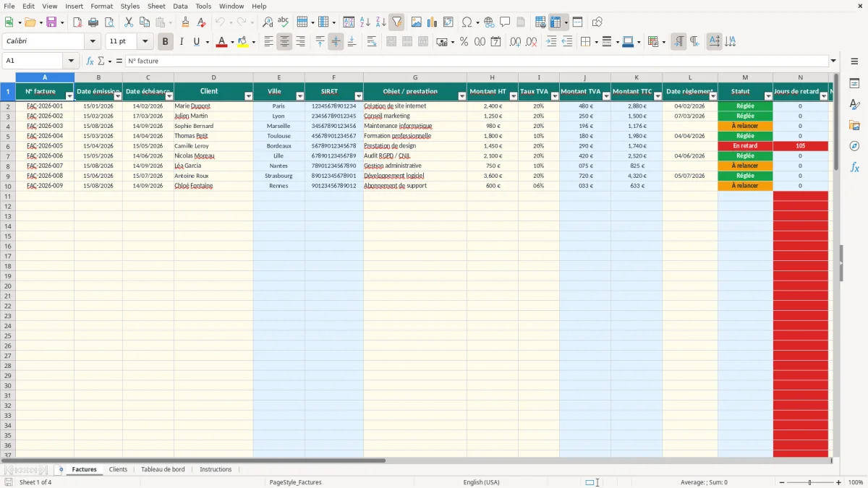Image resolution: width=868 pixels, height=488 pixels.
Task: Open Print Preview from the toolbar
Action: point(110,22)
